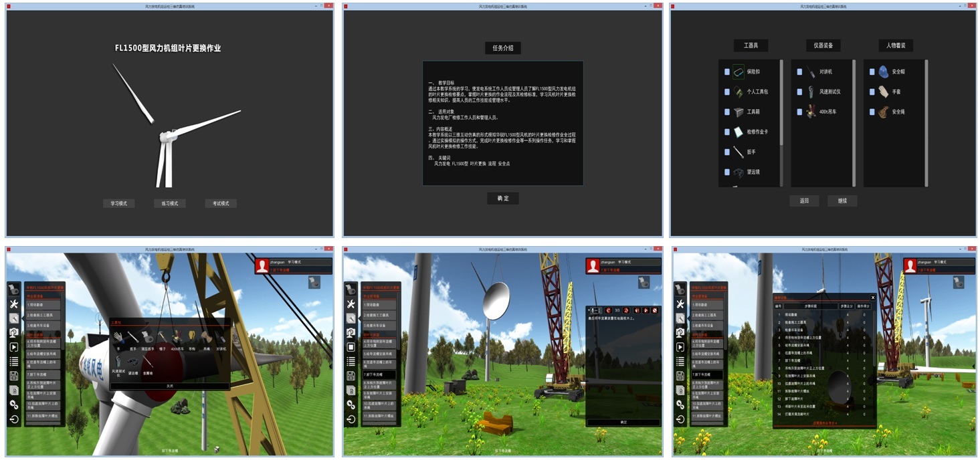Close the tool popup with the 关闭 bar

click(x=169, y=386)
